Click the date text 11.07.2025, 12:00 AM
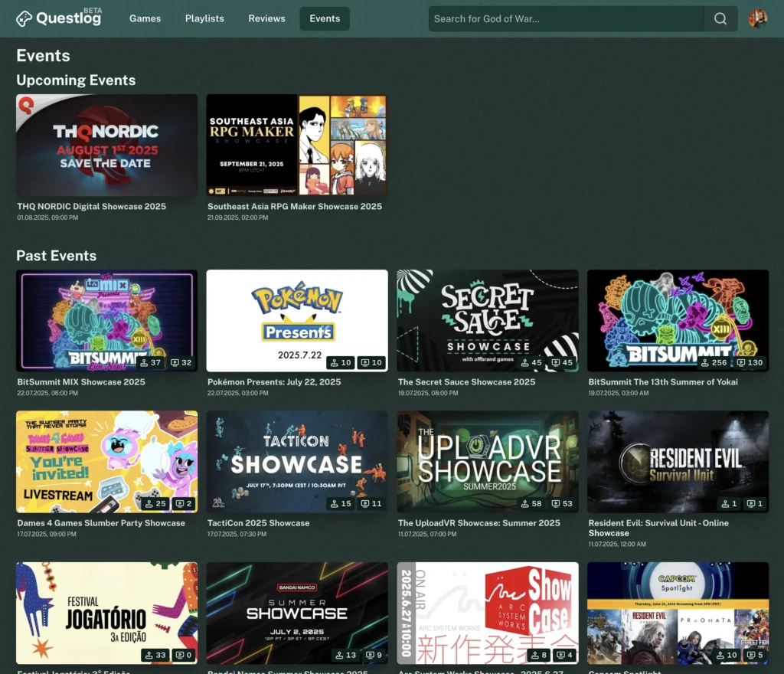Viewport: 784px width, 674px height. coord(617,544)
